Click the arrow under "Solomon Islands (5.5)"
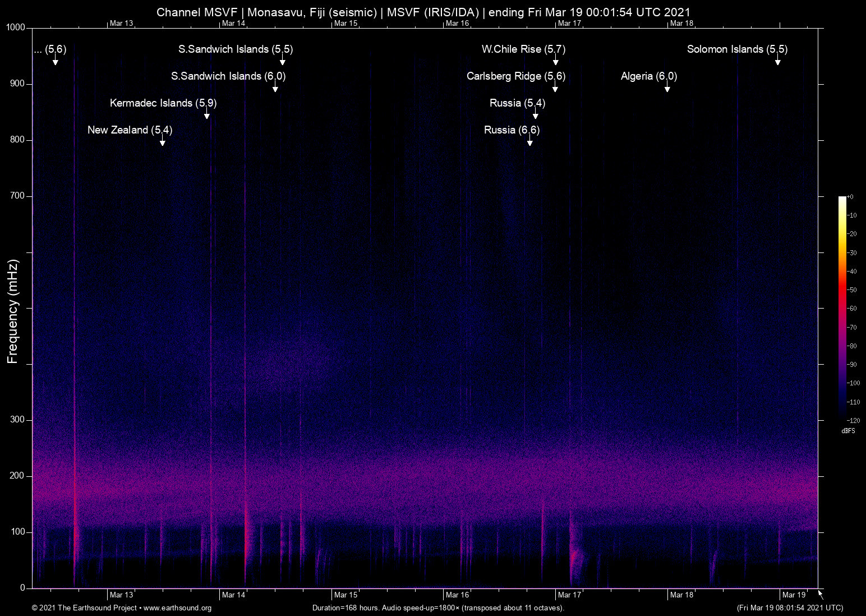This screenshot has height=616, width=866. [778, 62]
